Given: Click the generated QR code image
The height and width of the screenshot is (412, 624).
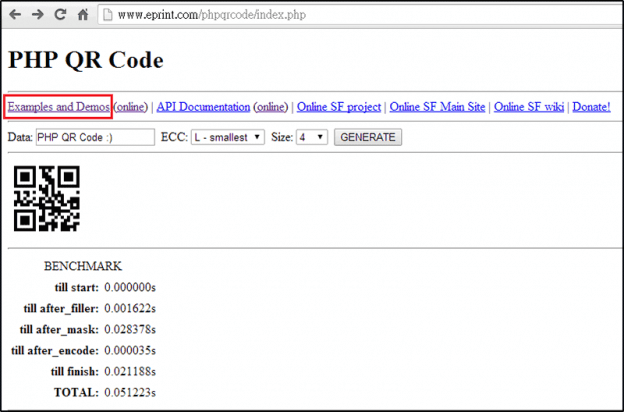Looking at the screenshot, I should (x=46, y=197).
